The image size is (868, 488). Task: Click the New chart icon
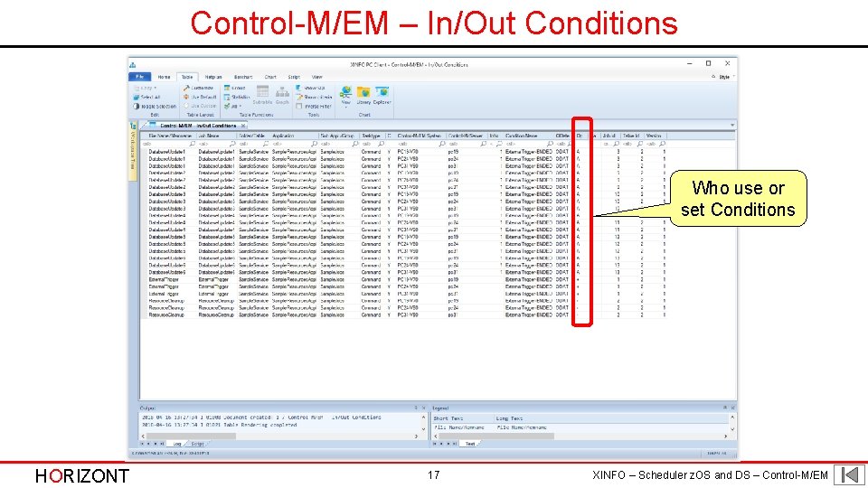click(x=346, y=95)
